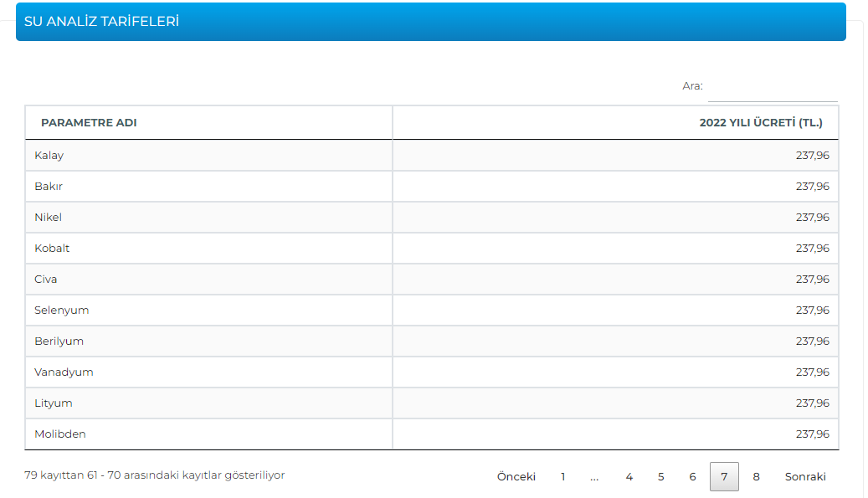
Task: Select the Kobalt parameter cell
Action: [x=208, y=249]
